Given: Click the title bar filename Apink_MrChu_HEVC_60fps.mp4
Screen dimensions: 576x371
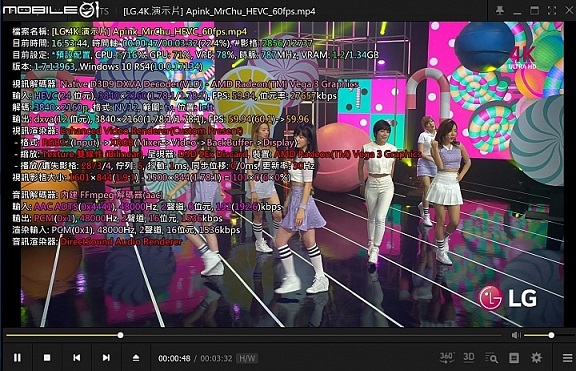Looking at the screenshot, I should point(251,11).
